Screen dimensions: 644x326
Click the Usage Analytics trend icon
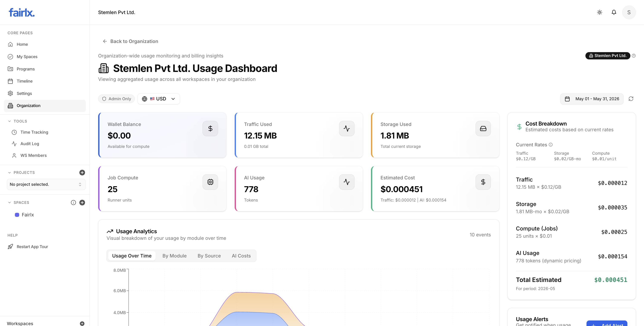[x=110, y=231]
